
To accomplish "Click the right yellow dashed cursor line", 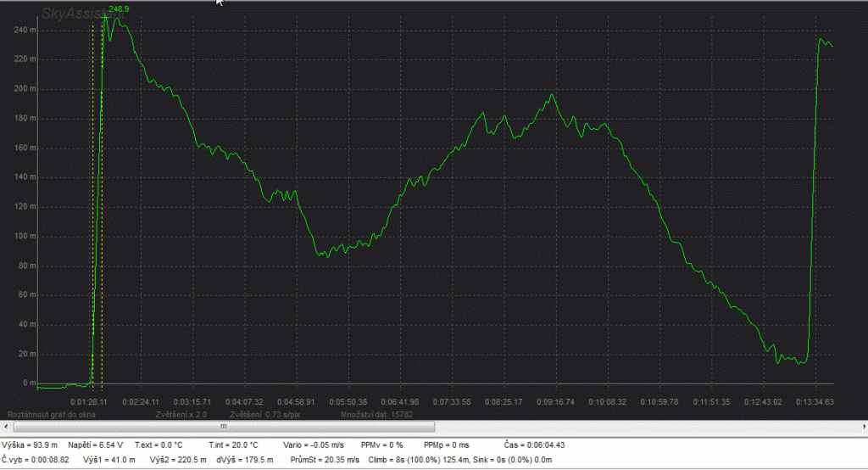I will pyautogui.click(x=102, y=212).
